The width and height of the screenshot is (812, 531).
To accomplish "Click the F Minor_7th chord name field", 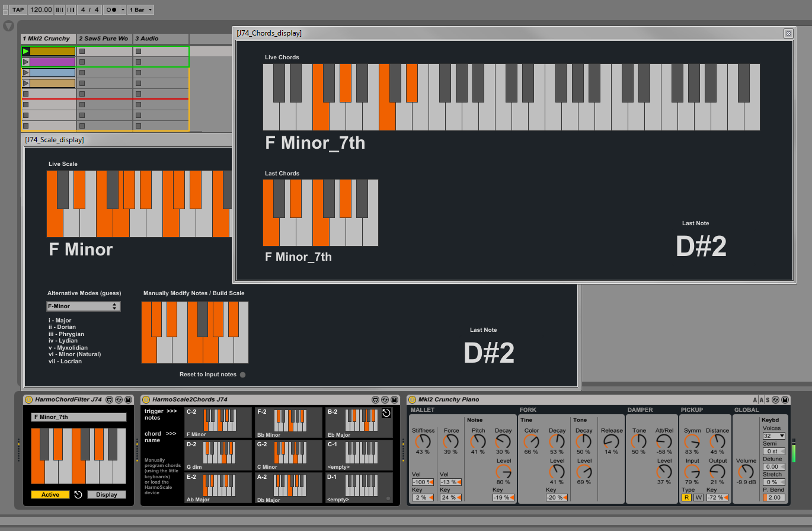I will 79,417.
